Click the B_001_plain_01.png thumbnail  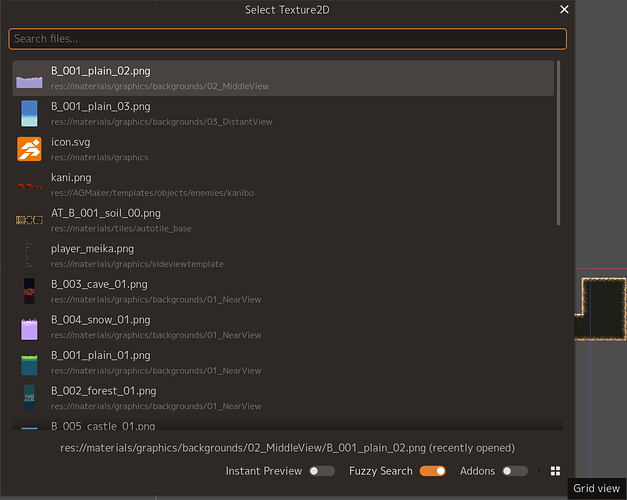pos(29,364)
